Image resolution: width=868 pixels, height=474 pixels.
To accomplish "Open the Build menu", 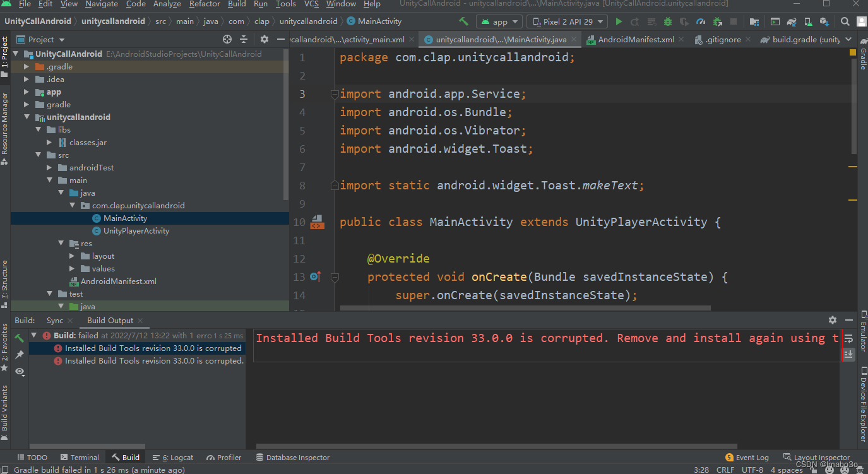I will click(x=237, y=4).
